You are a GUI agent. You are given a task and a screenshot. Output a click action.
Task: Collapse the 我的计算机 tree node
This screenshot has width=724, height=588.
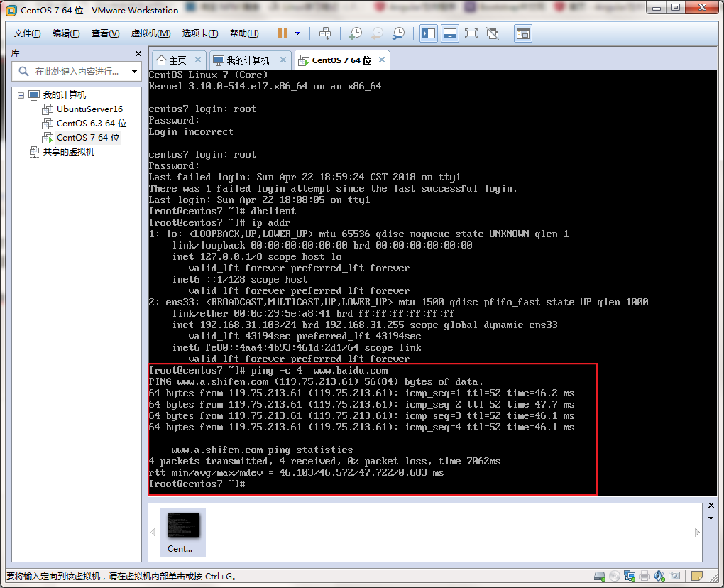tap(21, 95)
